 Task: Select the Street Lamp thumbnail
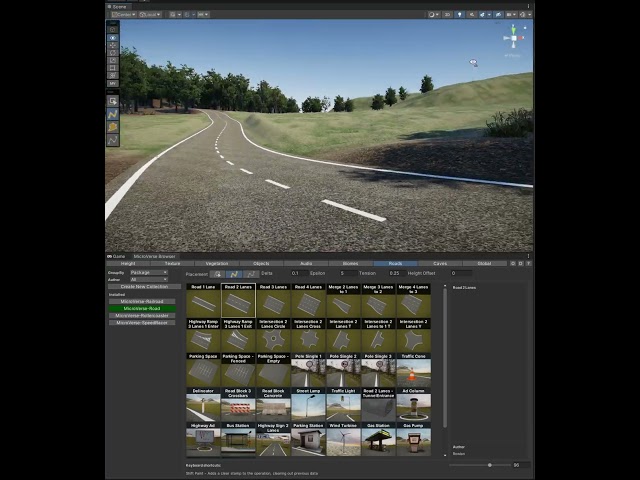309,404
